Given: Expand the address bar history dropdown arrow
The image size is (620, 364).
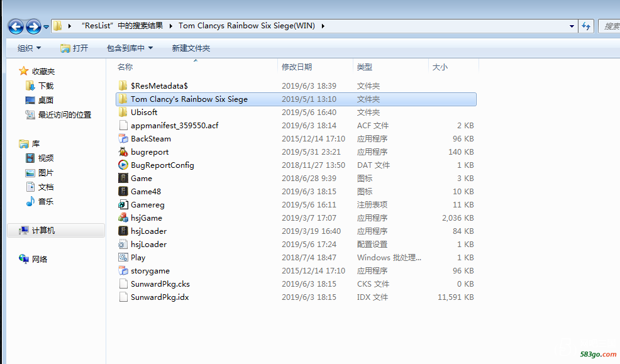Looking at the screenshot, I should [x=572, y=26].
